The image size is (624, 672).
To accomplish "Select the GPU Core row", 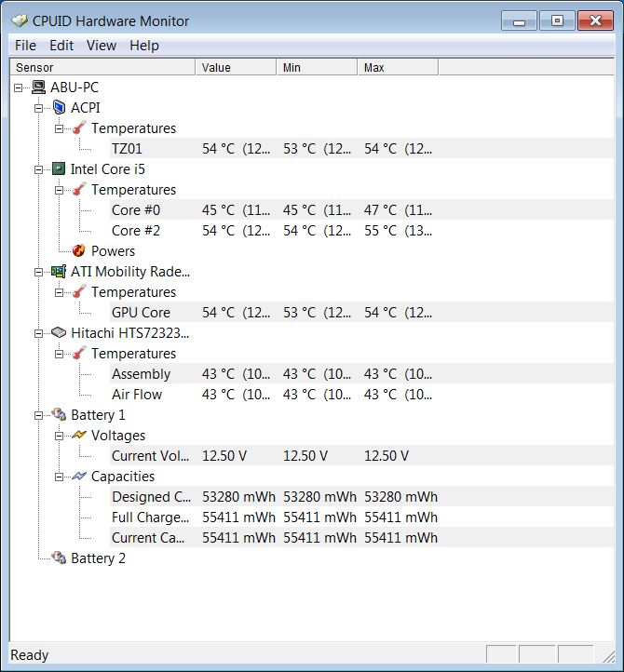I will [x=361, y=312].
